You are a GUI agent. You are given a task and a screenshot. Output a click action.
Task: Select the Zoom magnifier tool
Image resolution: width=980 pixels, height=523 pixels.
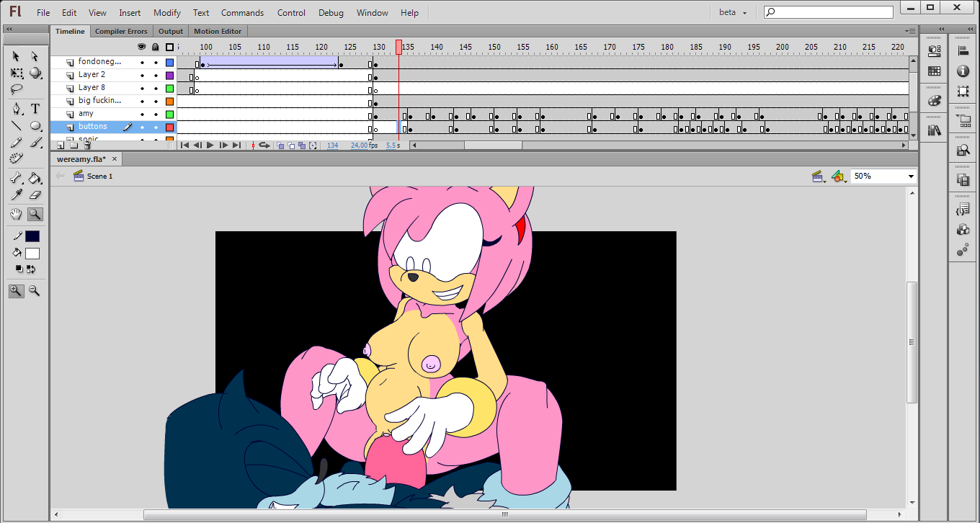tap(35, 214)
